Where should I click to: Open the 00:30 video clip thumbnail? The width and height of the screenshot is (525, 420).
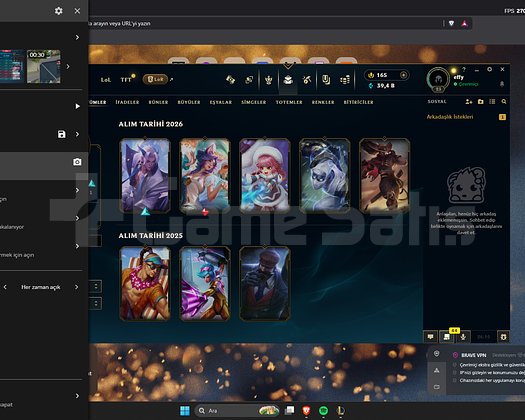tap(44, 66)
